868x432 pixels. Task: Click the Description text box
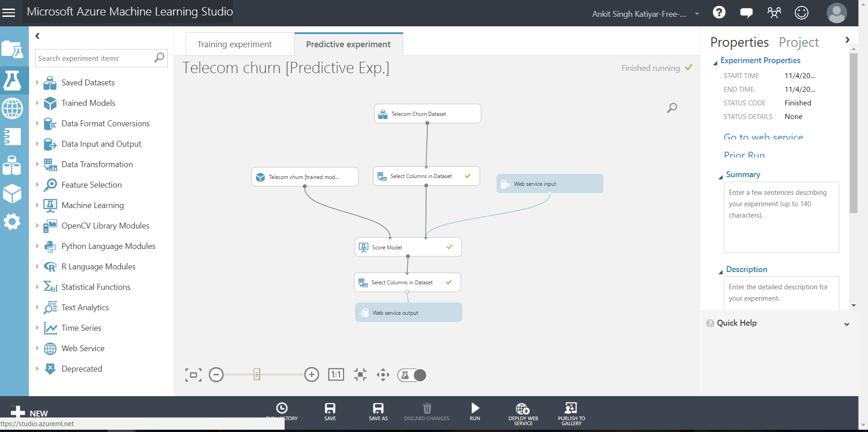coord(781,293)
